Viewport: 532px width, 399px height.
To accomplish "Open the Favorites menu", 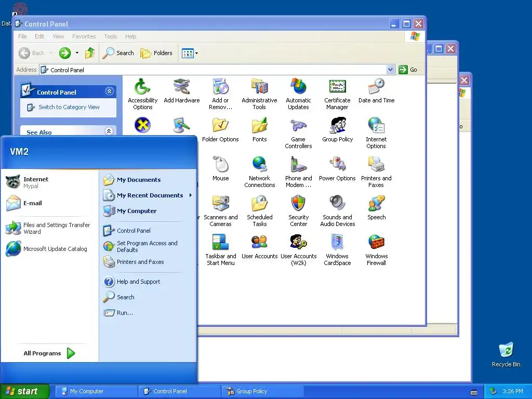I will [x=84, y=36].
